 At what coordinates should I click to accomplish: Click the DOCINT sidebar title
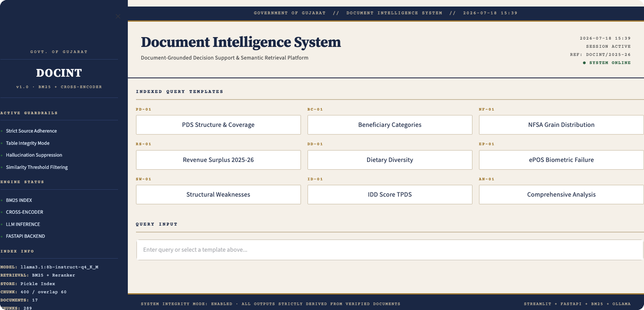coord(59,73)
